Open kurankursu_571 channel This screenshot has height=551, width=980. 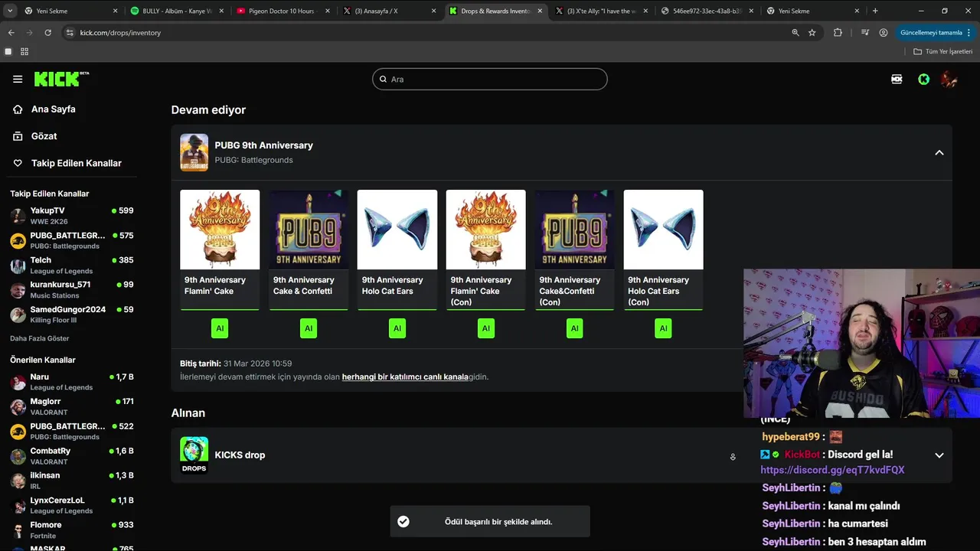tap(71, 289)
